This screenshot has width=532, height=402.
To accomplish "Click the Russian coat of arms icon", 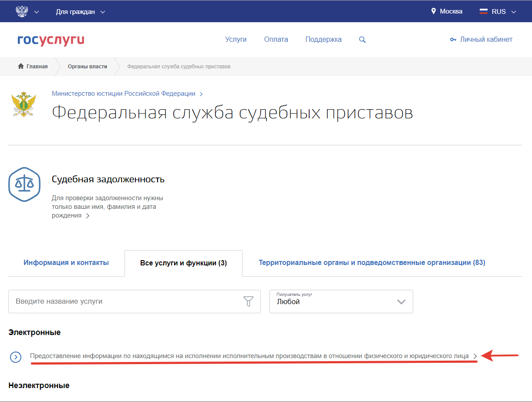I will point(21,11).
